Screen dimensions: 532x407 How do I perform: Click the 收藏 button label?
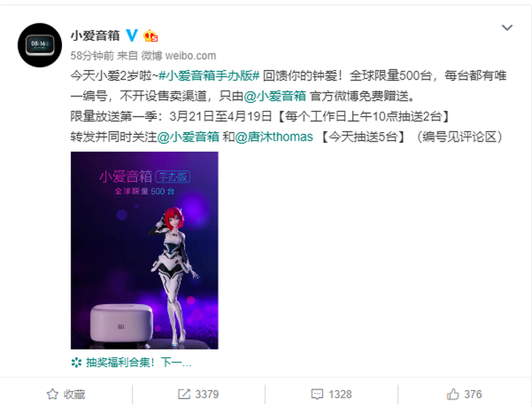point(74,394)
